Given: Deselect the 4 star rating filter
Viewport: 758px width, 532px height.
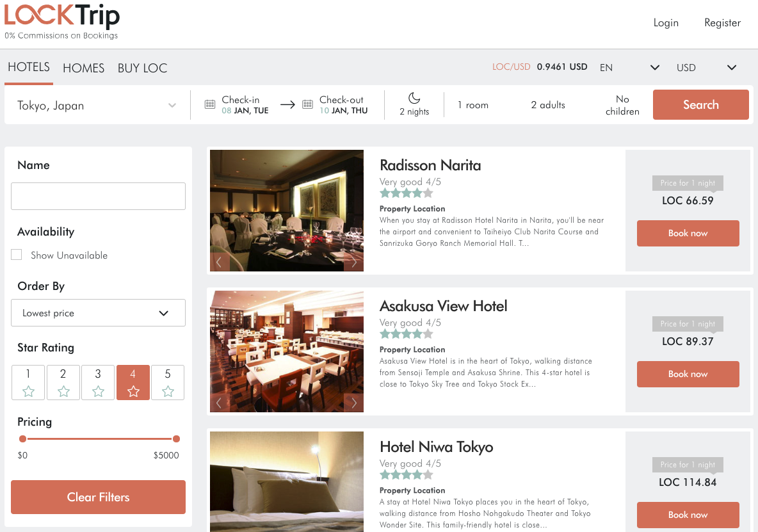Looking at the screenshot, I should point(133,382).
